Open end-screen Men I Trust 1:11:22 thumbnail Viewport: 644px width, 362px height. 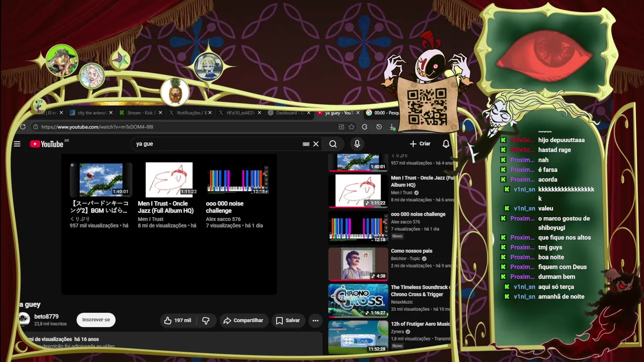point(169,179)
